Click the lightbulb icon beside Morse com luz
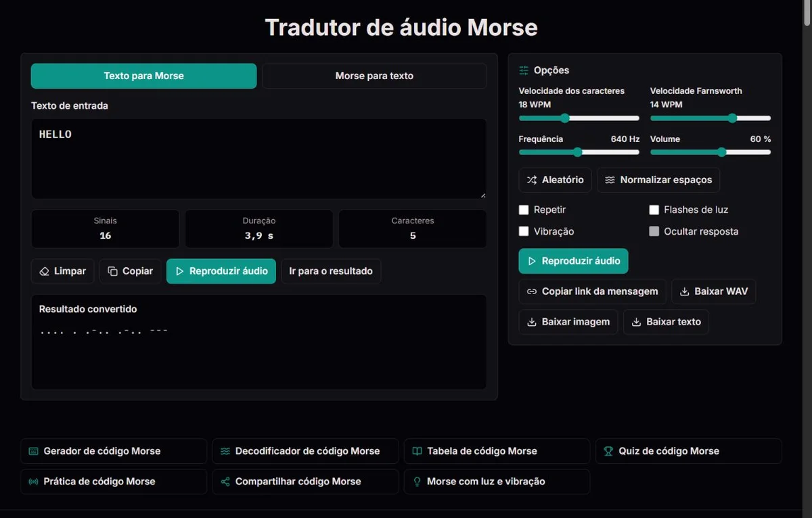The height and width of the screenshot is (518, 812). [x=417, y=481]
